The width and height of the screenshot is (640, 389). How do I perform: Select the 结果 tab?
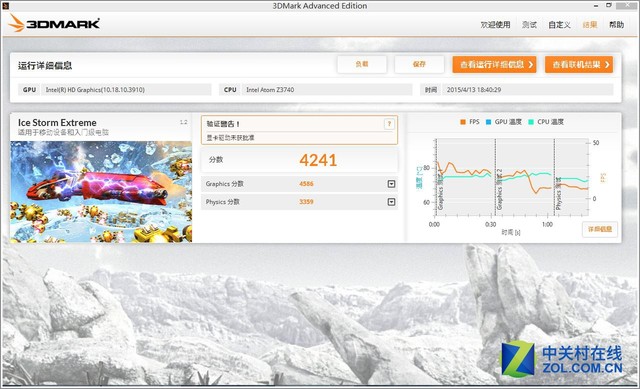[590, 25]
